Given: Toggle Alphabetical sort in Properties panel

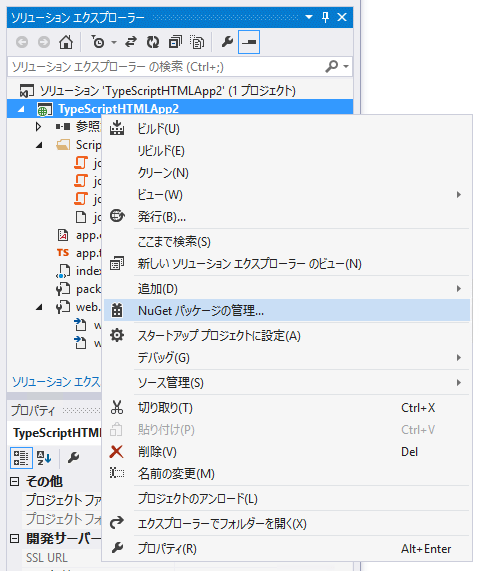Looking at the screenshot, I should point(44,457).
